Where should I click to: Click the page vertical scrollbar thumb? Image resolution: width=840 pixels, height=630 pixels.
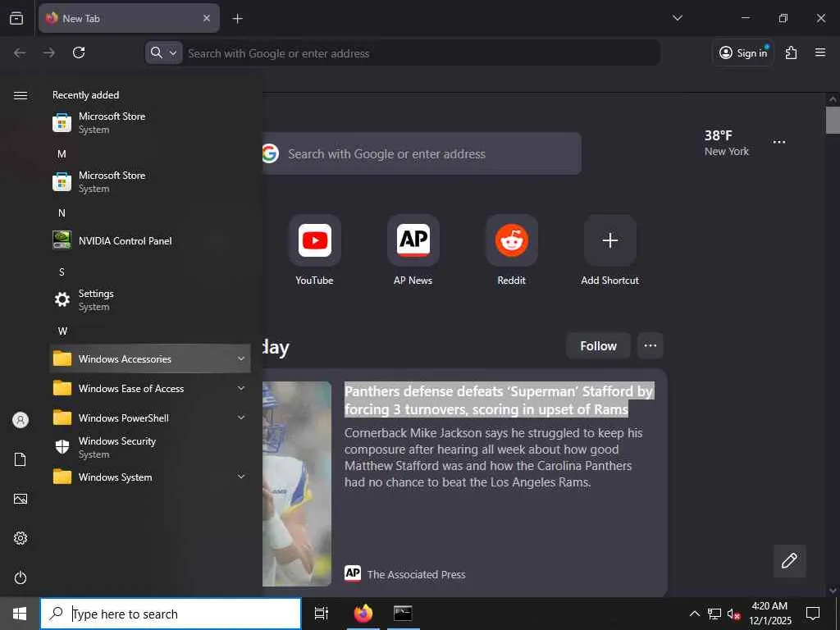833,120
